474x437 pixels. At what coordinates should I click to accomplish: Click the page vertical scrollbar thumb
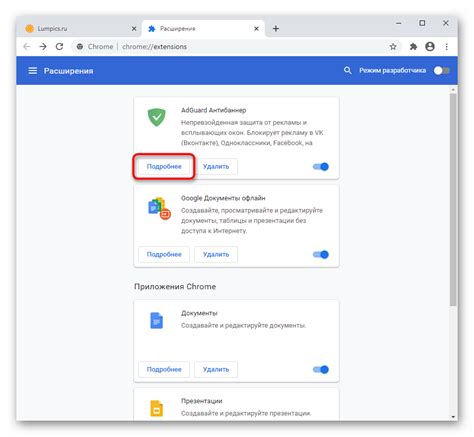tap(453, 199)
